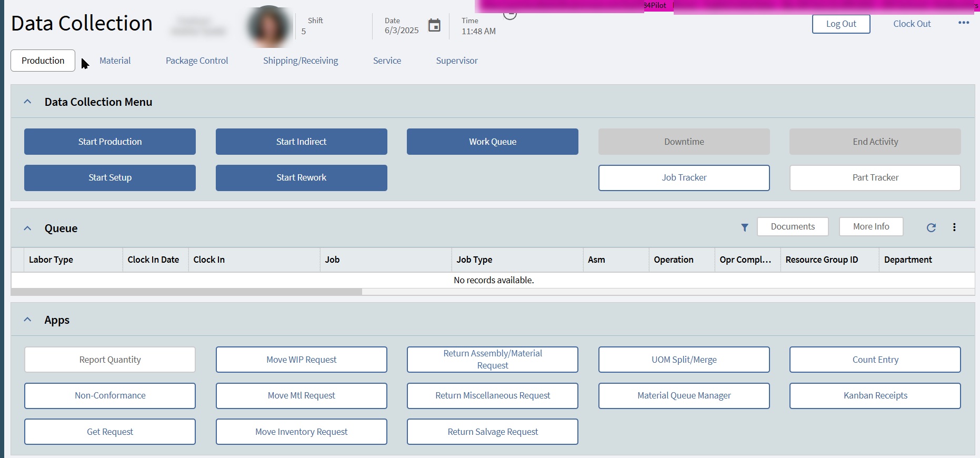Open Move Inventory Request

coord(302,432)
